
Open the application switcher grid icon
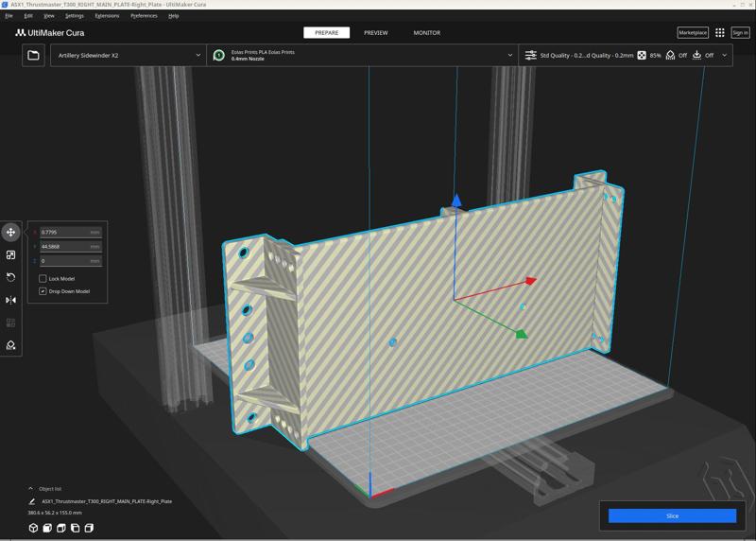[x=720, y=33]
